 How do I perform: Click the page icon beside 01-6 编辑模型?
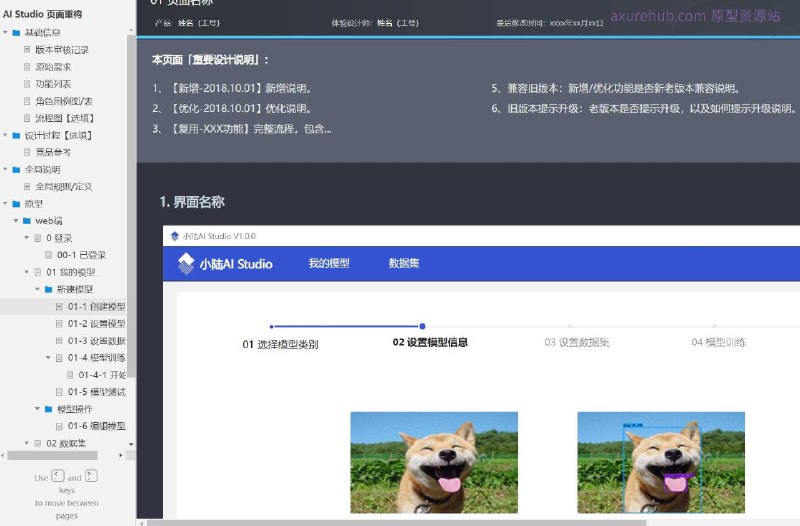[x=59, y=426]
